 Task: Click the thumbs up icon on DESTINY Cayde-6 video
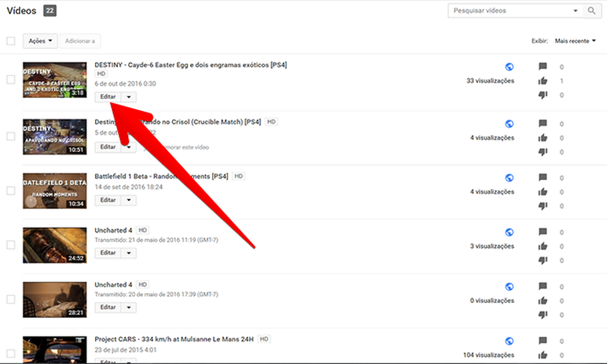coord(543,81)
